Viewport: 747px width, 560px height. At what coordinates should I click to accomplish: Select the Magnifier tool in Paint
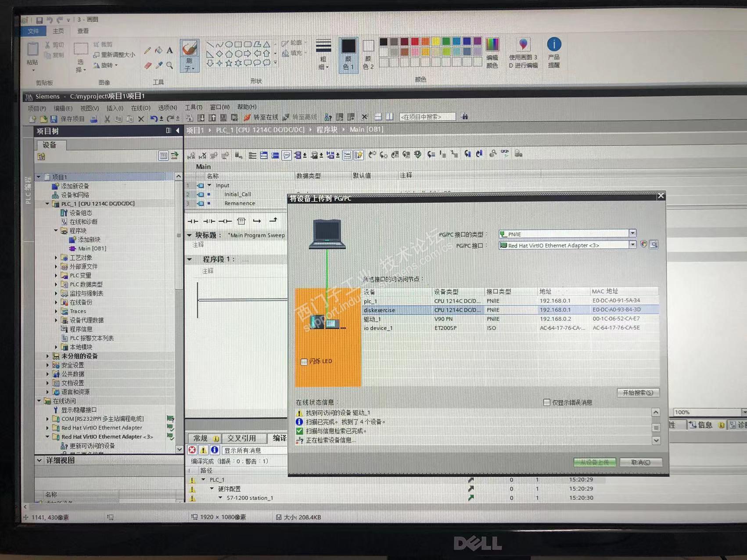[x=169, y=65]
